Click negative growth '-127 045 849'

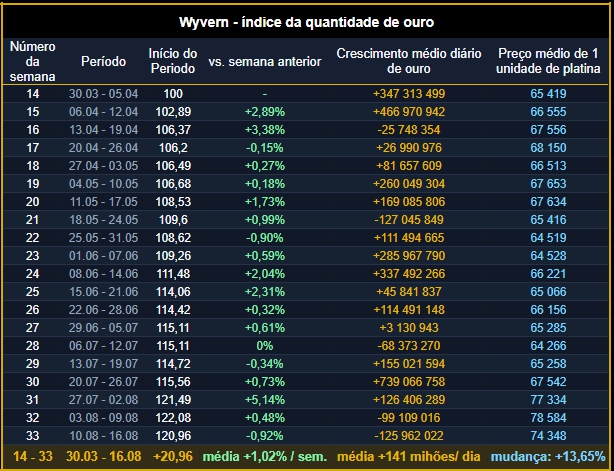coord(409,220)
